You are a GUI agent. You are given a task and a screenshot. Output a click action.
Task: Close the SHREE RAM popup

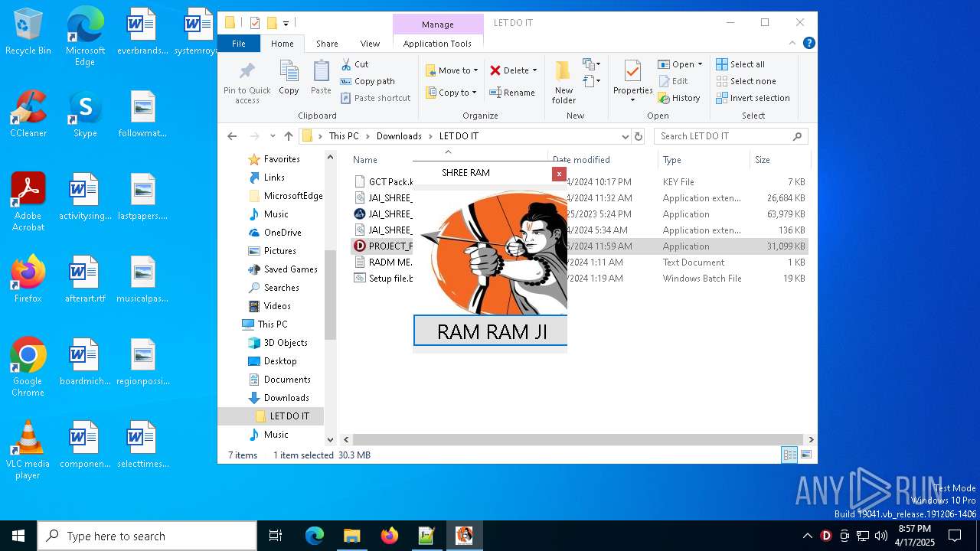(559, 174)
